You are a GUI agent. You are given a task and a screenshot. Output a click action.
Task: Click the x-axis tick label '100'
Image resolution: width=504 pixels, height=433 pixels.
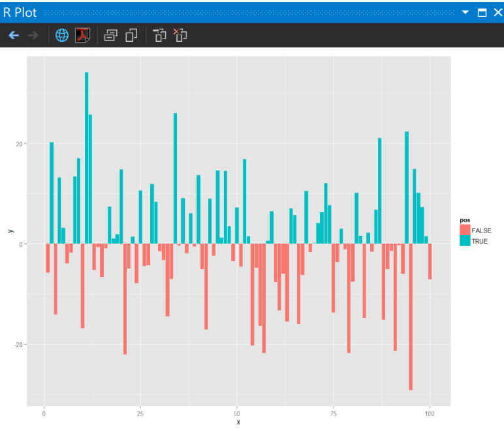click(x=430, y=413)
